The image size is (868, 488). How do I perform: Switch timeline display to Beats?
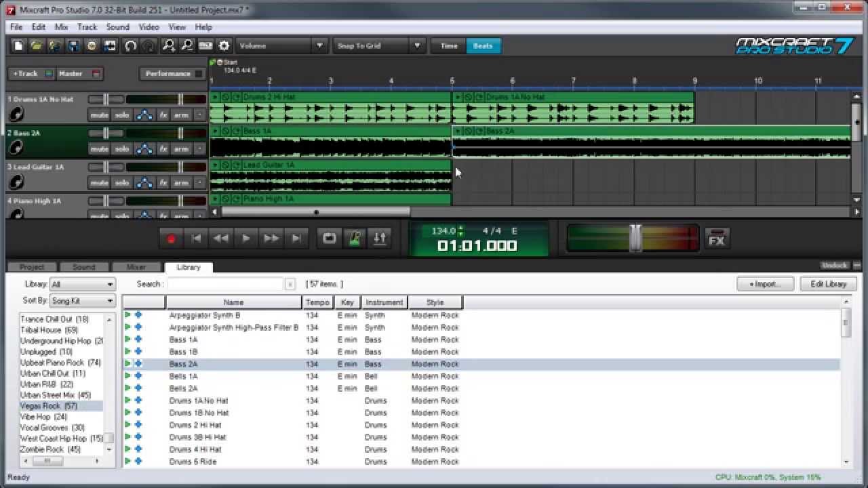483,45
